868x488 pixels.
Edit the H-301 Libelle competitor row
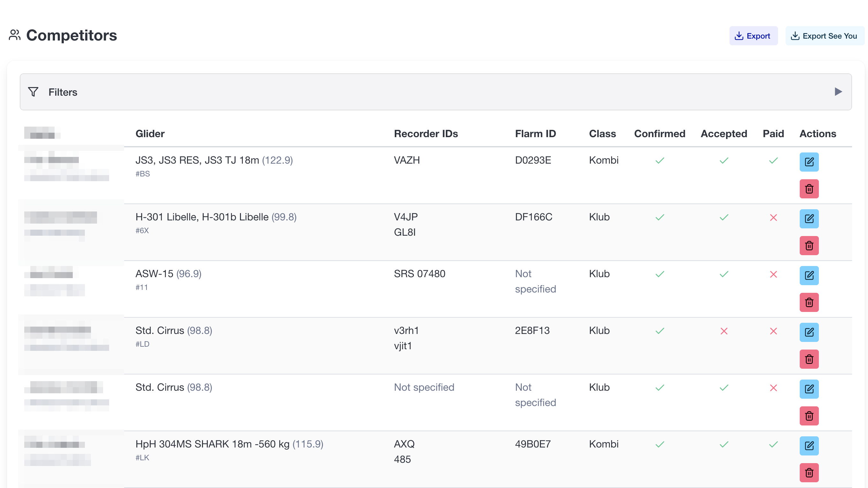809,219
